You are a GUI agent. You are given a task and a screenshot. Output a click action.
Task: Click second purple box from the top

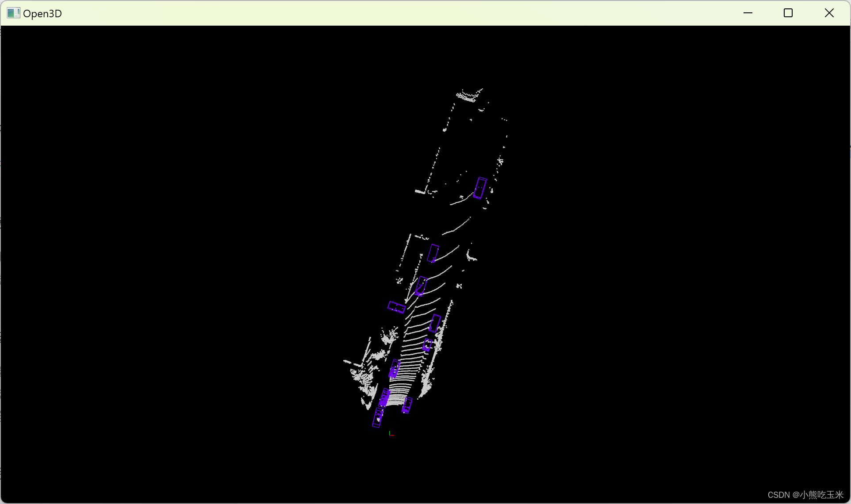coord(433,253)
